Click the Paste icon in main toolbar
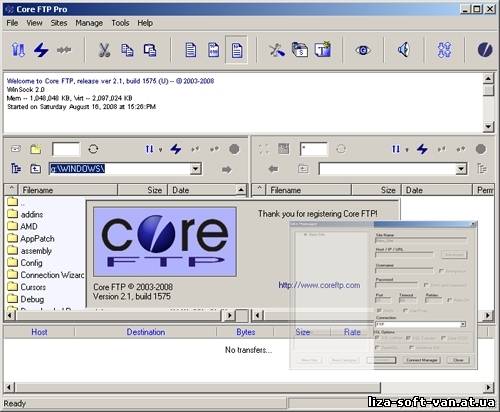500x412 pixels. [x=150, y=50]
